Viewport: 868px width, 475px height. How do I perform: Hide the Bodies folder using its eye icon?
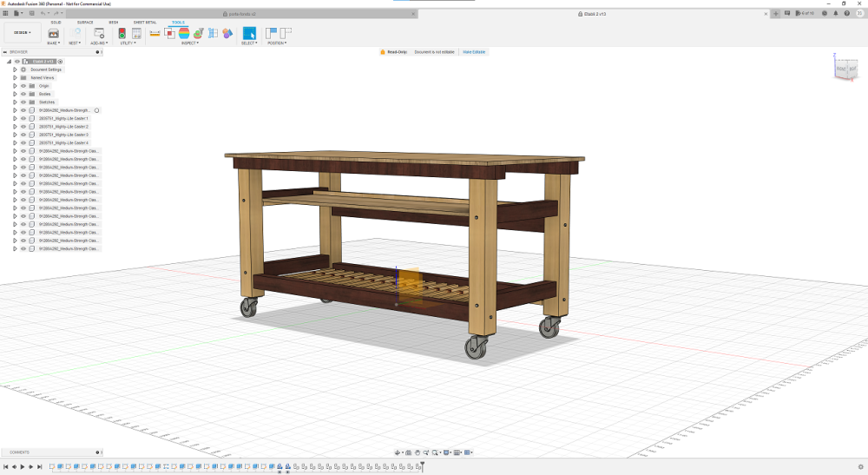[23, 94]
